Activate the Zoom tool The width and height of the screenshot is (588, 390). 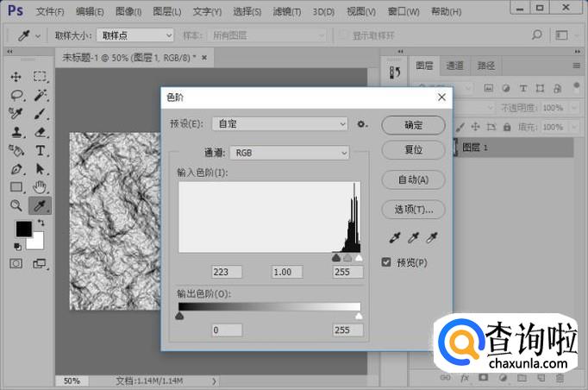(16, 205)
